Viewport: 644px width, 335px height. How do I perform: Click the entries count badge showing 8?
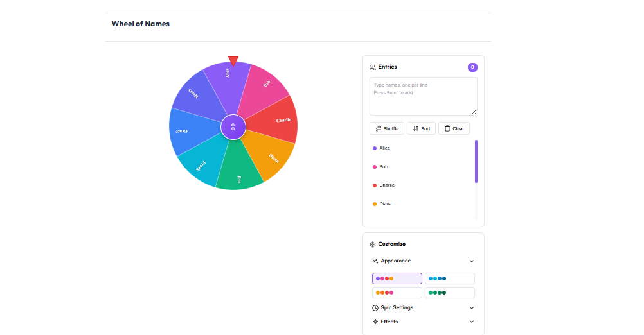pyautogui.click(x=472, y=67)
